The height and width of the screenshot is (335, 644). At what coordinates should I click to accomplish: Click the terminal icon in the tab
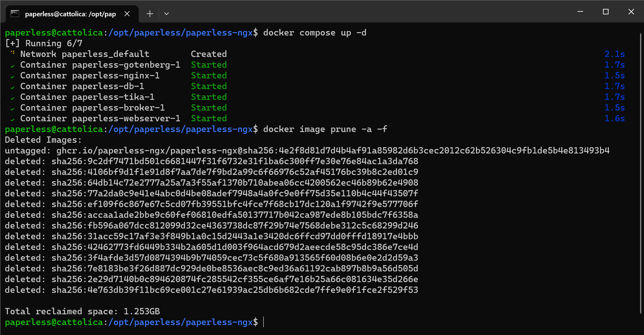pos(15,14)
